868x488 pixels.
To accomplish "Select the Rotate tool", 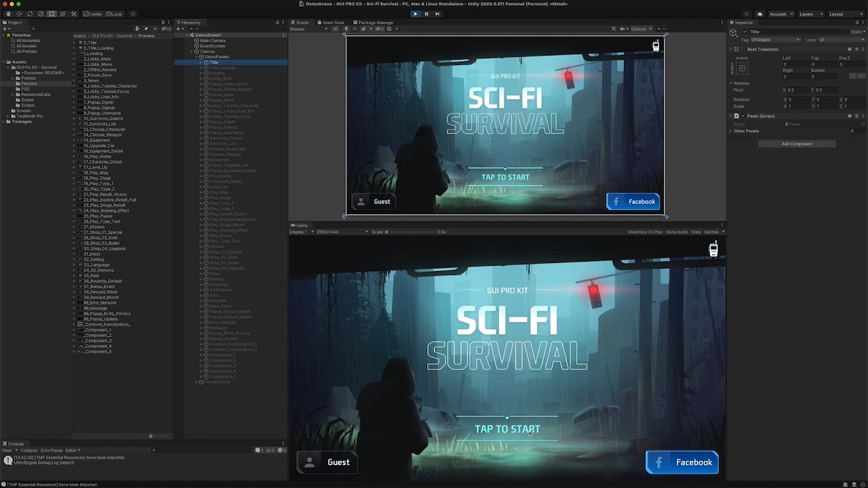I will coord(30,14).
